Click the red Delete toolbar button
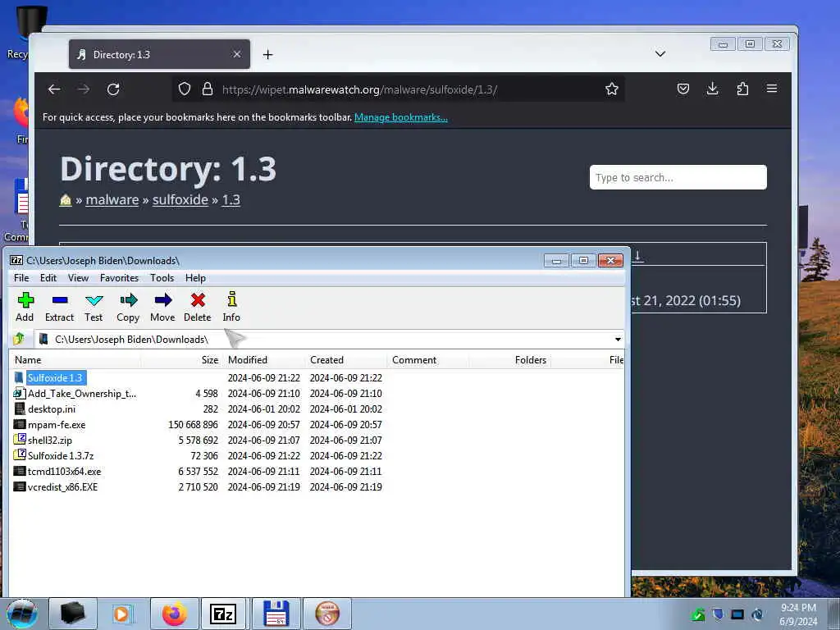The image size is (840, 630). point(198,307)
